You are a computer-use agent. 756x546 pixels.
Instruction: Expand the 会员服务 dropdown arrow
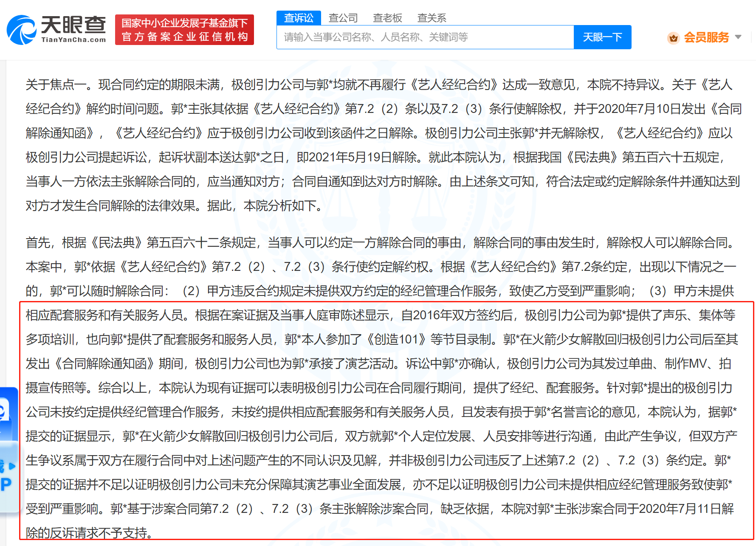(738, 37)
